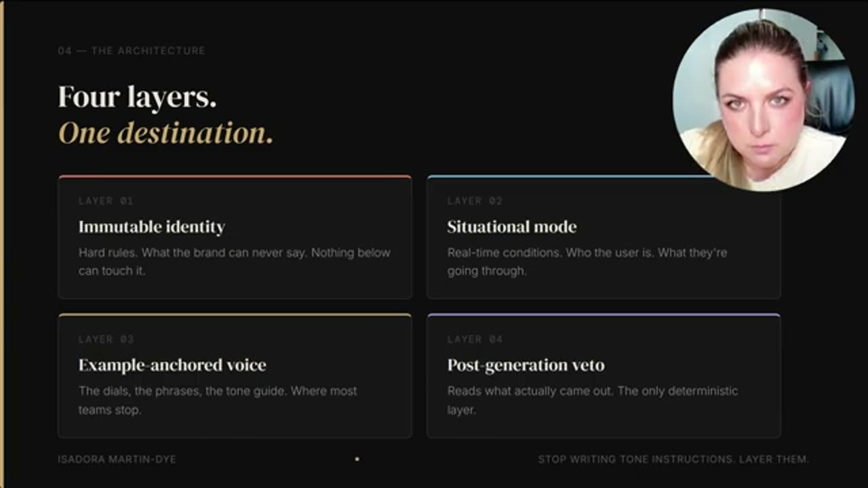
Task: Click the Hard rules description text
Action: coord(235,262)
